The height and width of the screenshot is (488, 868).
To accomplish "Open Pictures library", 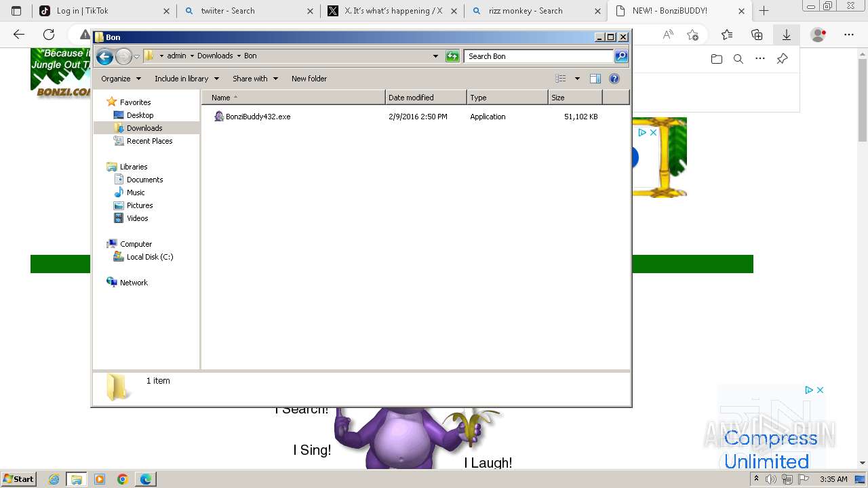I will (140, 205).
